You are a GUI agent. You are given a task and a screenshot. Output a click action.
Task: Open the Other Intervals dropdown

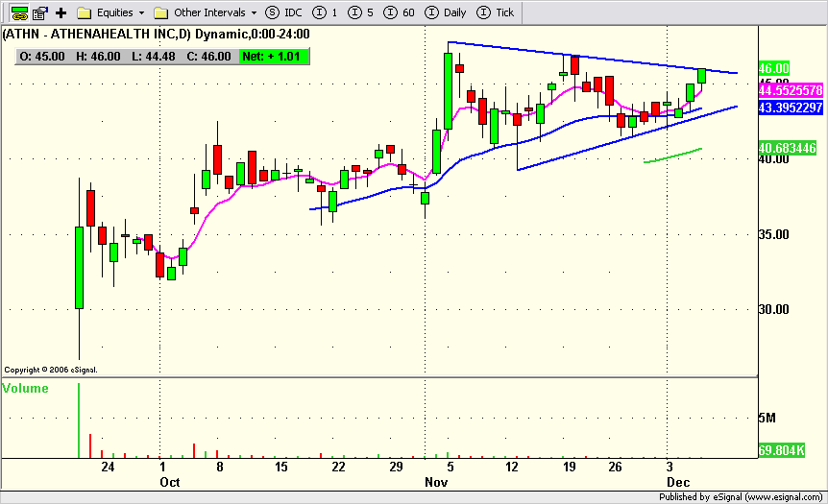205,12
